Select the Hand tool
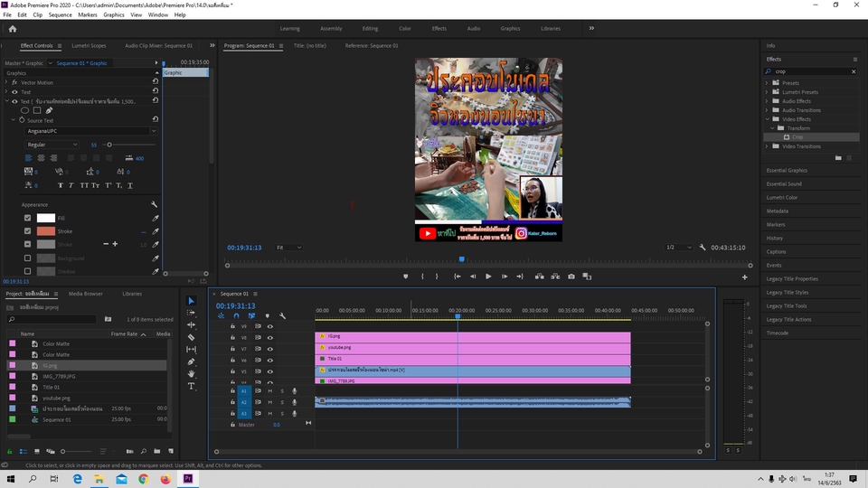The width and height of the screenshot is (868, 488). 191,373
